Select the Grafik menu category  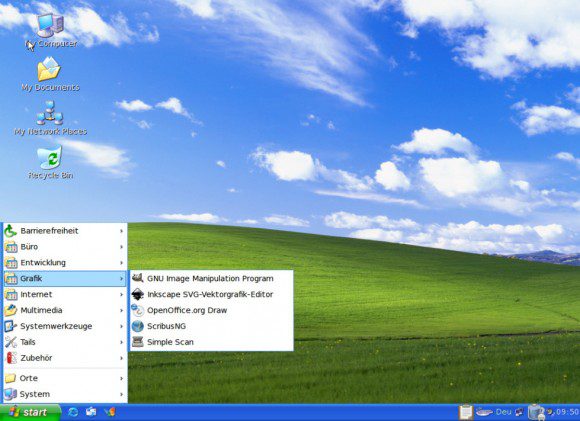click(x=65, y=279)
